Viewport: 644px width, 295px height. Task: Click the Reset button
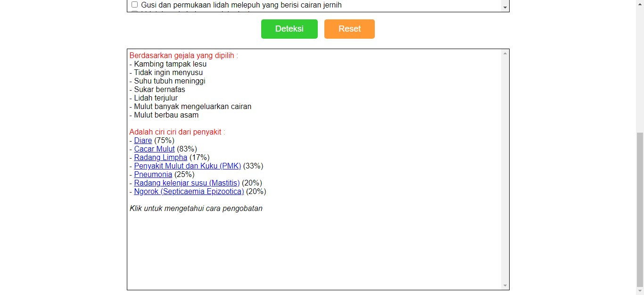coord(349,28)
